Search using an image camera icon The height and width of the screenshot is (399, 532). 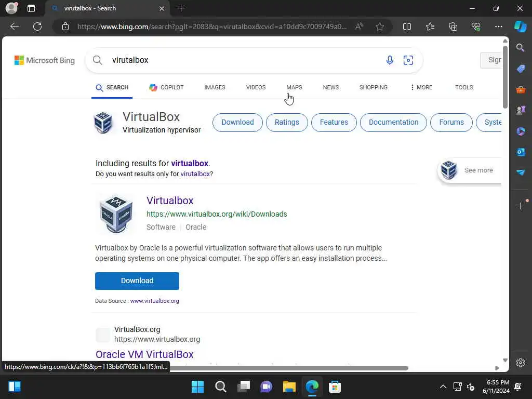(x=408, y=60)
